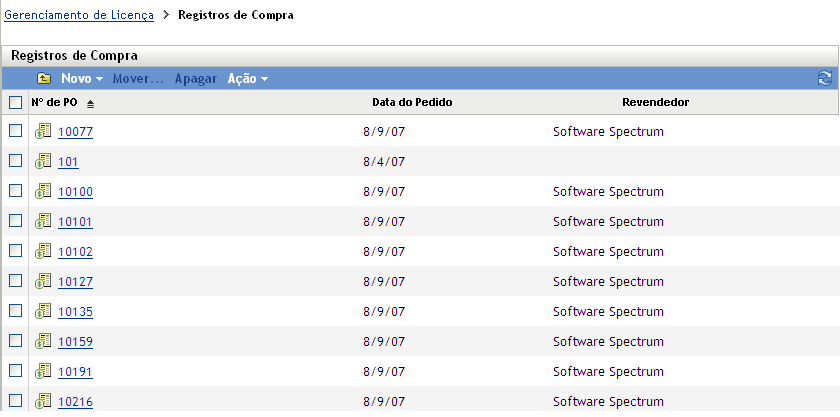Click the refresh icon in toolbar
Viewport: 840px width, 417px height.
coord(825,78)
